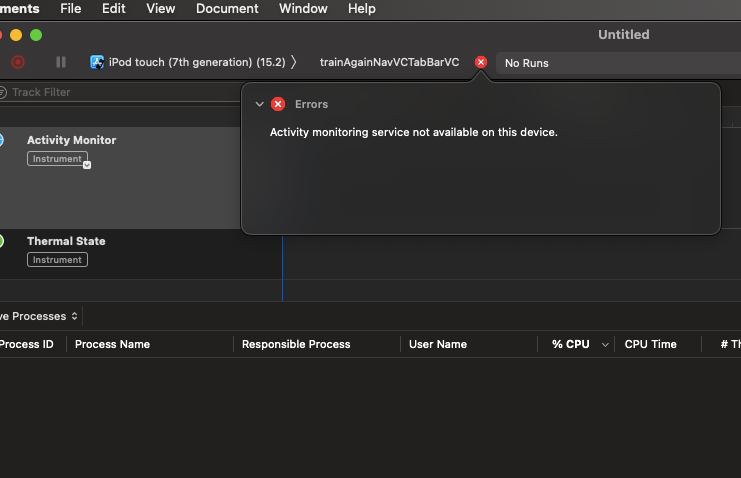Sort by the Process Name column
This screenshot has width=741, height=478.
[112, 344]
